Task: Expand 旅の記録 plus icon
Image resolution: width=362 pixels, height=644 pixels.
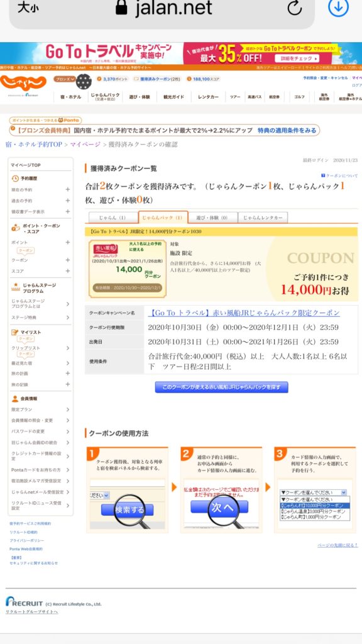Action: click(67, 384)
